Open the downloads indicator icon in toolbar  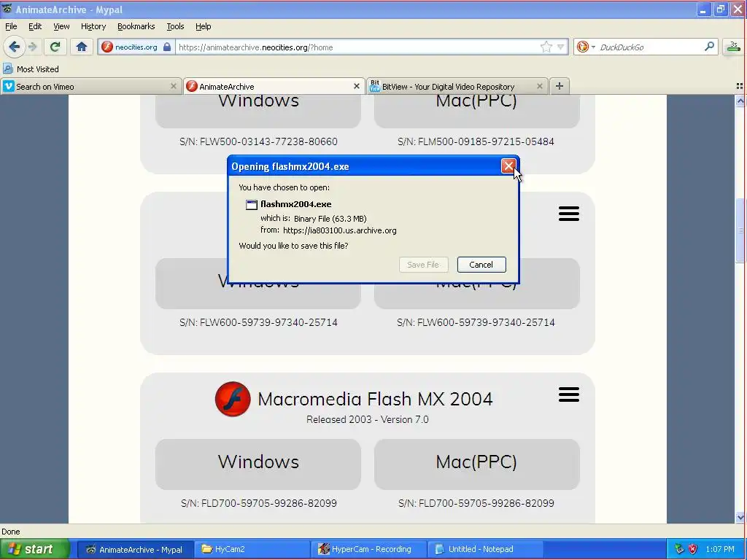click(x=734, y=47)
